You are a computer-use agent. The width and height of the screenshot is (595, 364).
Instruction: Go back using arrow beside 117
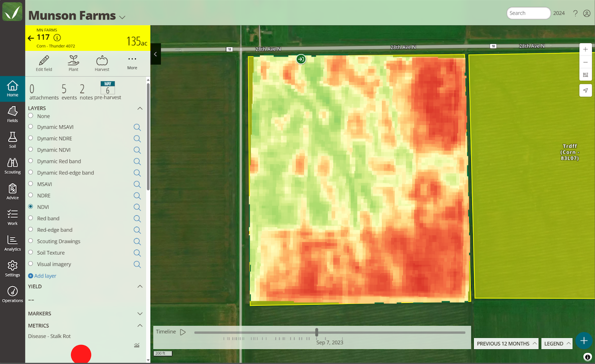click(x=31, y=38)
